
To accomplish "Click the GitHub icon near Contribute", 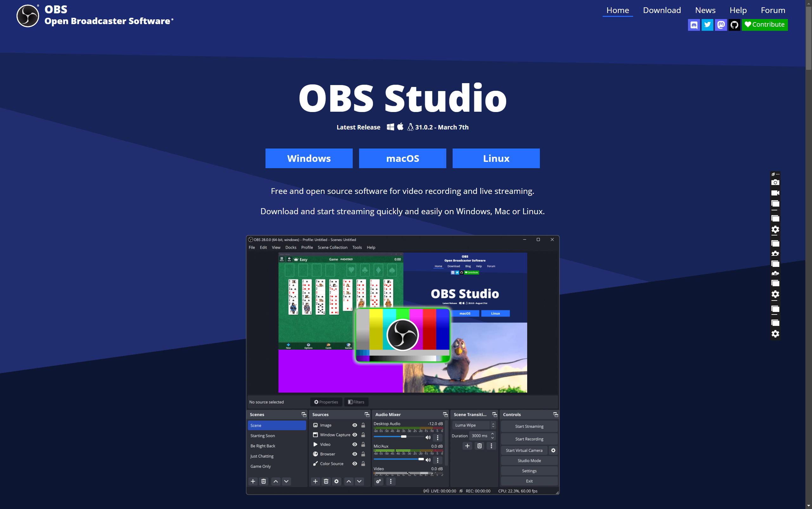I will pyautogui.click(x=734, y=24).
